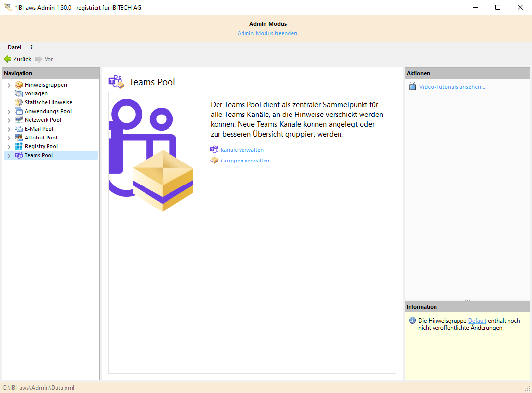This screenshot has width=532, height=393.
Task: Expand the Registry Pool node
Action: click(9, 147)
